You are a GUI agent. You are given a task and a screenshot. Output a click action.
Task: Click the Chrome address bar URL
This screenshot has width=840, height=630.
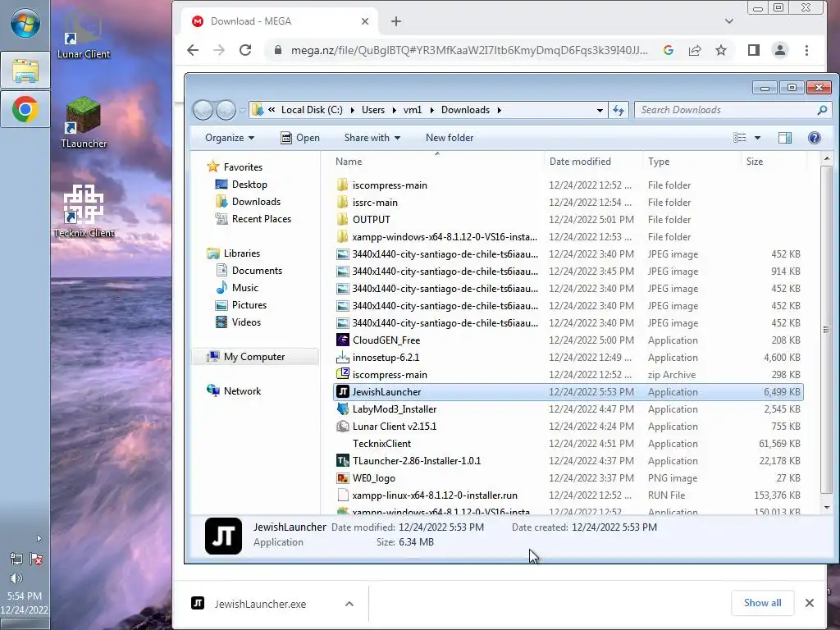pos(469,50)
